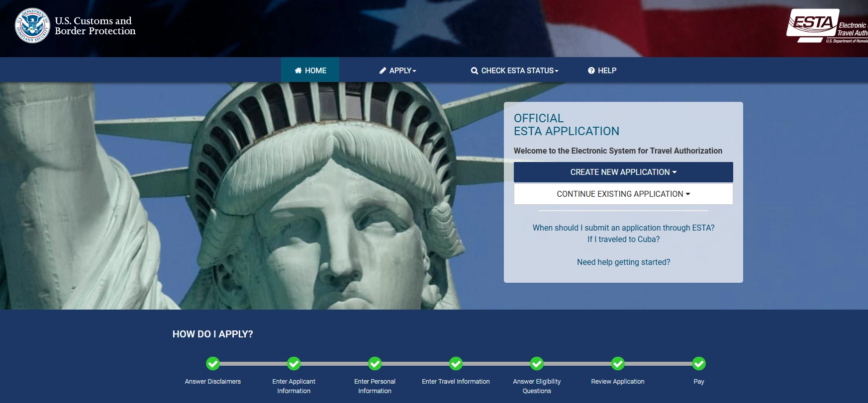
Task: Click the 'Pay' step label
Action: pos(699,381)
